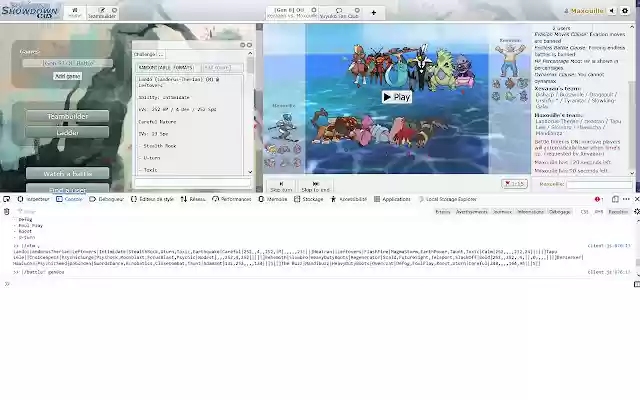Close the Gen 8 OU battle tab
Viewport: 640px width, 400px height.
click(x=314, y=10)
